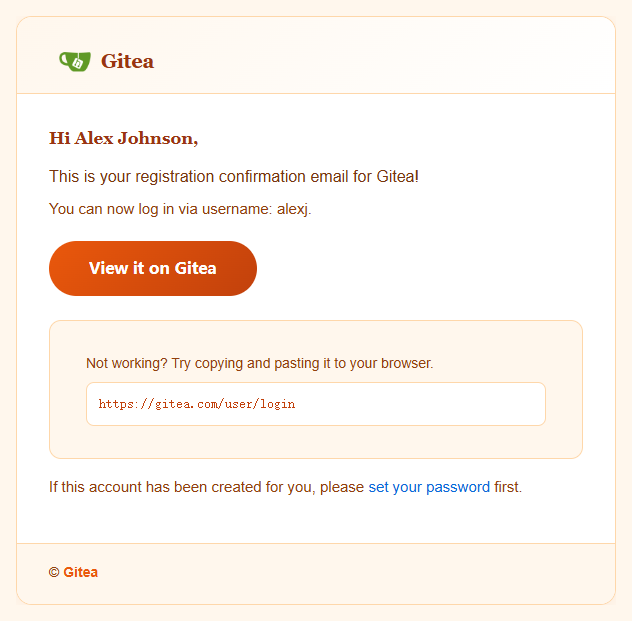Click the word Johnson in the greeting

coord(158,138)
